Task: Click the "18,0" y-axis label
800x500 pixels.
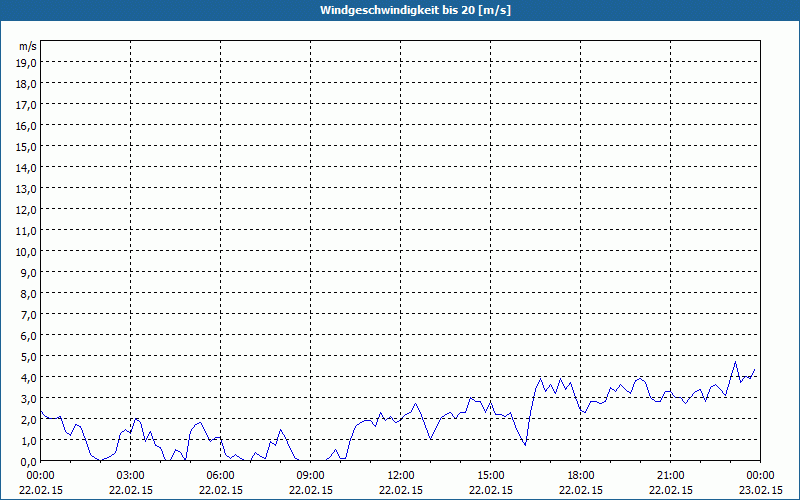Action: point(27,84)
